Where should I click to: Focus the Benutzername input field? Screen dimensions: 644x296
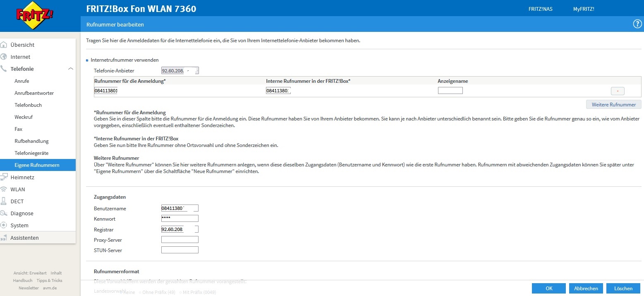[x=180, y=208]
